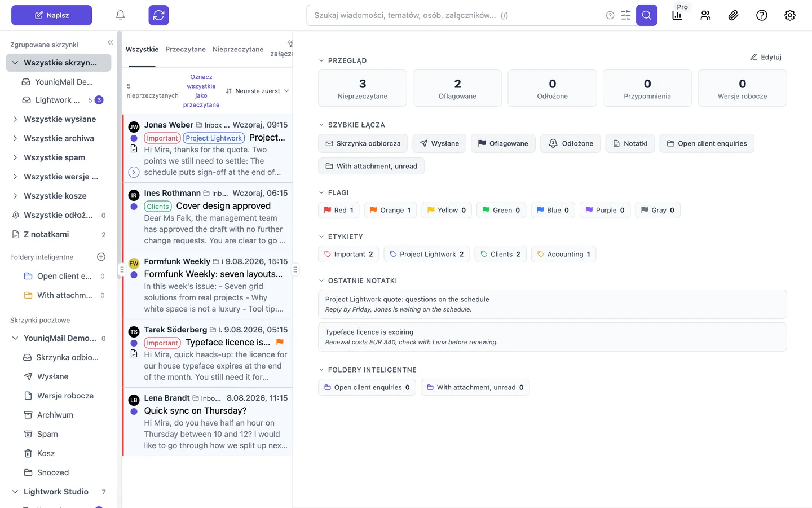Toggle unread dot on Tarek Söderberg email

click(x=134, y=343)
